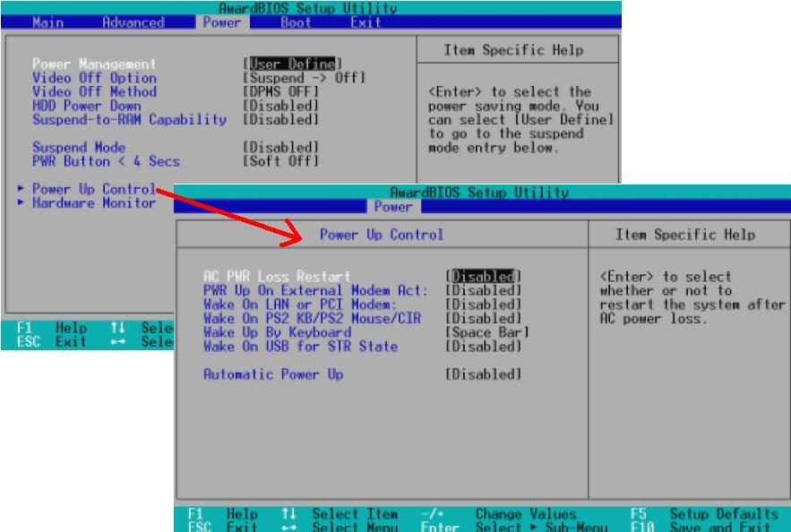791x532 pixels.
Task: Click F1 Help in the back window footer
Action: pos(51,328)
